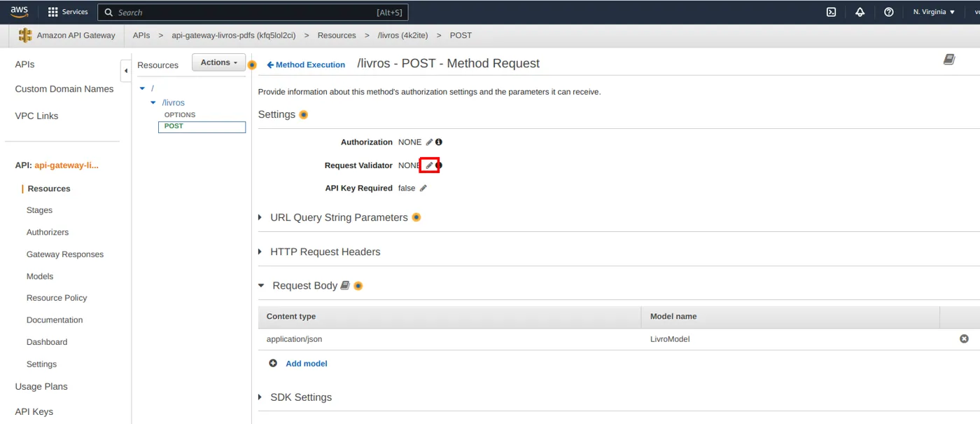Click the api-gateway-li... API name link
The width and height of the screenshot is (980, 424).
tap(66, 165)
